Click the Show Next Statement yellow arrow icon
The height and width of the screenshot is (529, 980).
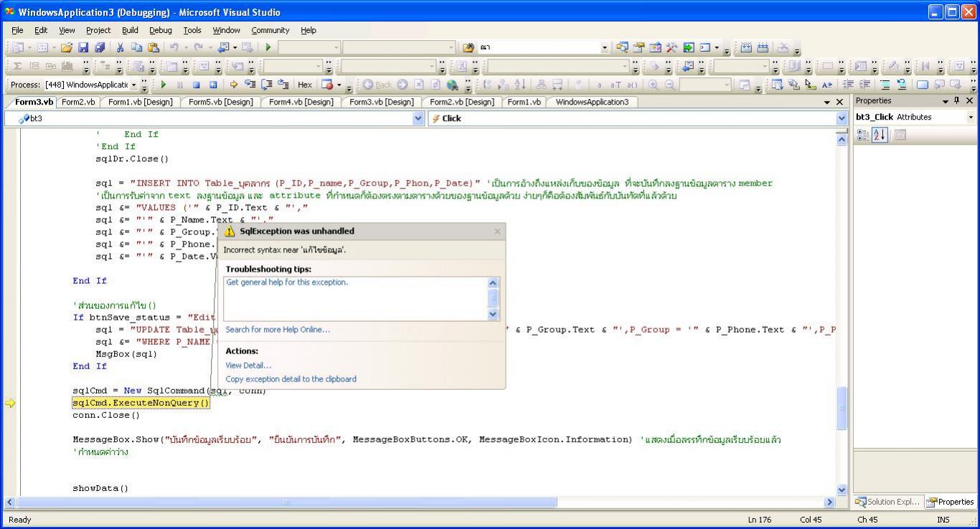click(x=234, y=85)
